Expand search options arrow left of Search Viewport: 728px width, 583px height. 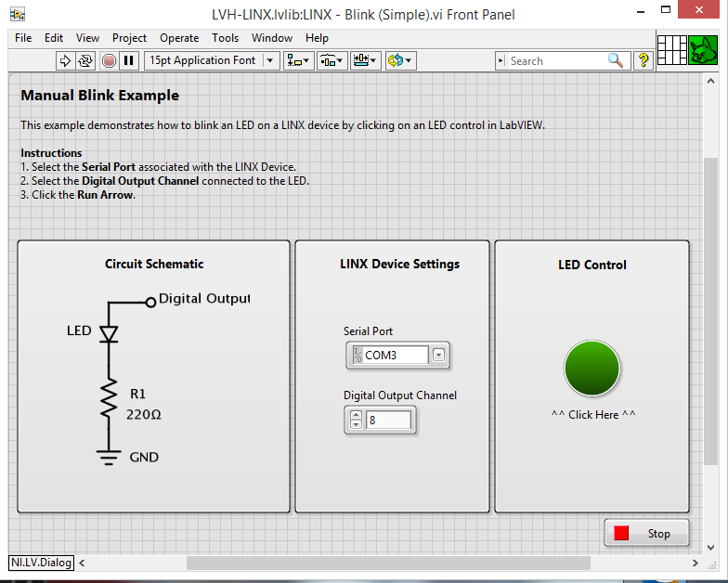(501, 61)
